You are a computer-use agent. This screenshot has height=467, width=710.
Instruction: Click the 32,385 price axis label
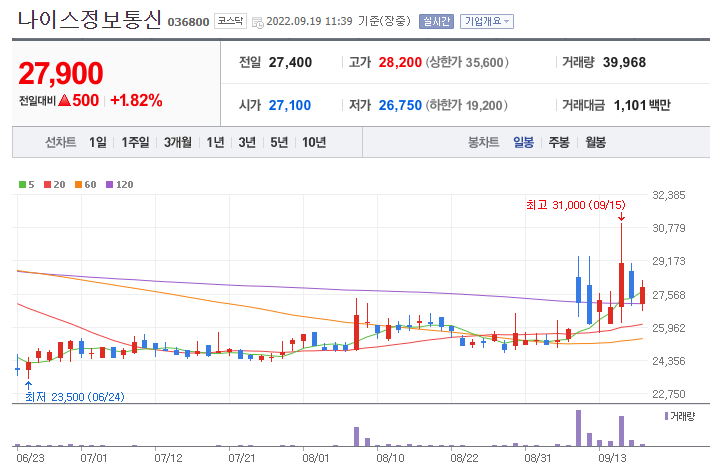(669, 195)
